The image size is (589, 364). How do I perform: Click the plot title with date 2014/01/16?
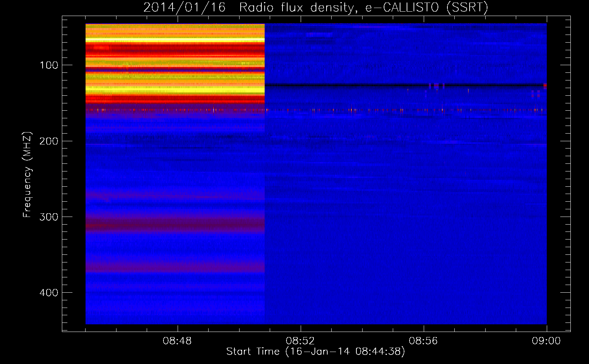point(316,8)
